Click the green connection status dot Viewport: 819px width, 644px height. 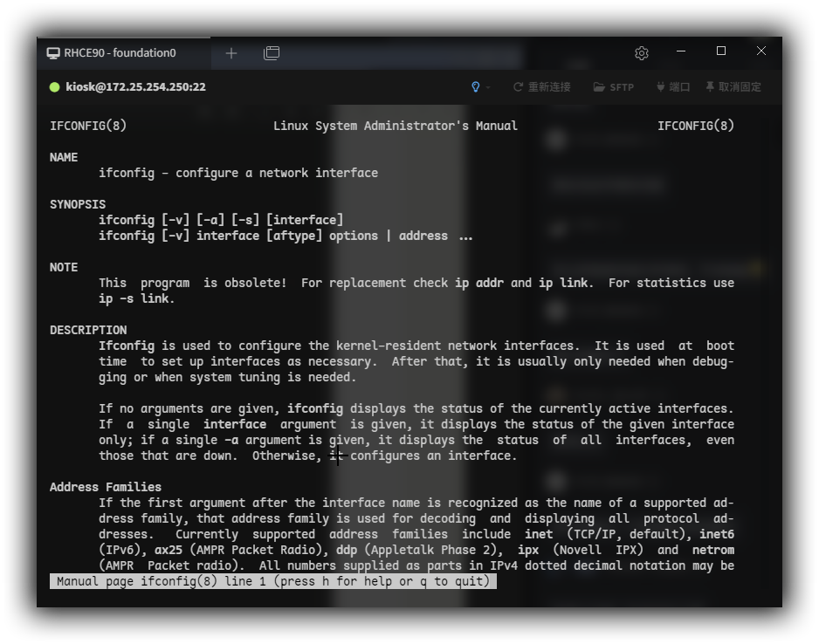(55, 87)
